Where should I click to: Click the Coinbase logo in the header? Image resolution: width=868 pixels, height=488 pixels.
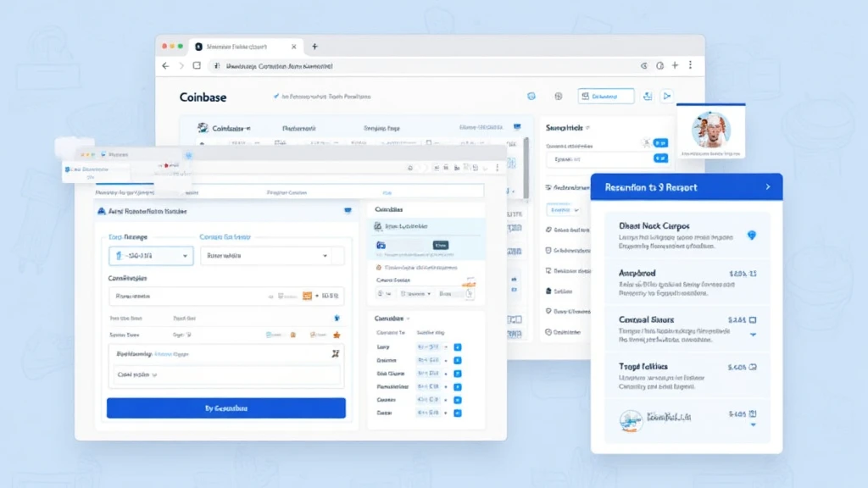pos(203,97)
